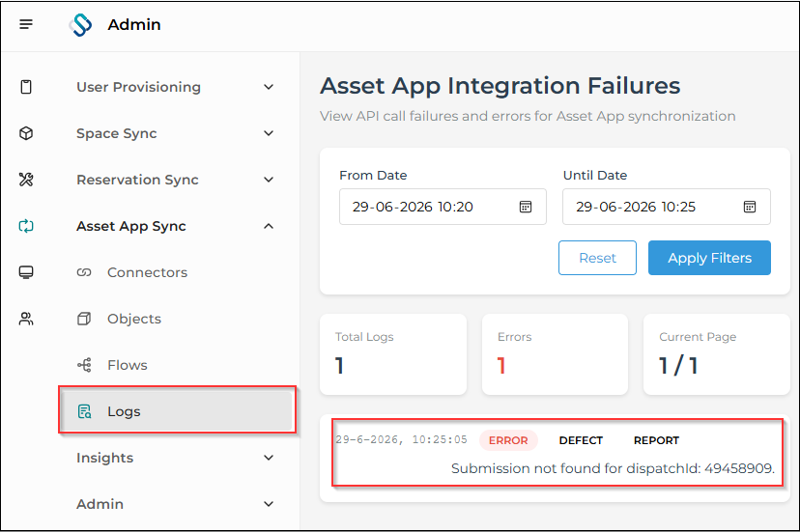
Task: Open the hamburger menu icon
Action: pyautogui.click(x=26, y=24)
